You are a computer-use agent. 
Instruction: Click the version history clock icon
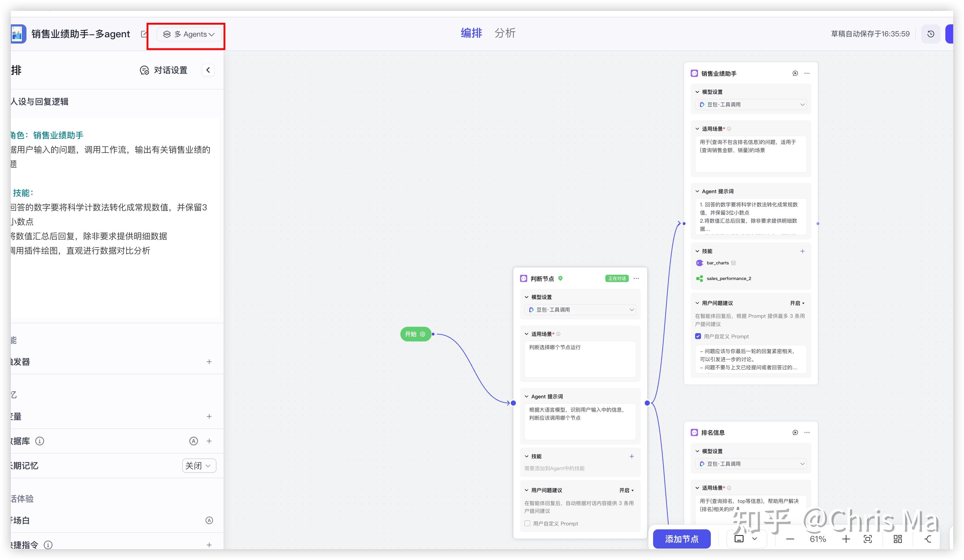tap(931, 34)
